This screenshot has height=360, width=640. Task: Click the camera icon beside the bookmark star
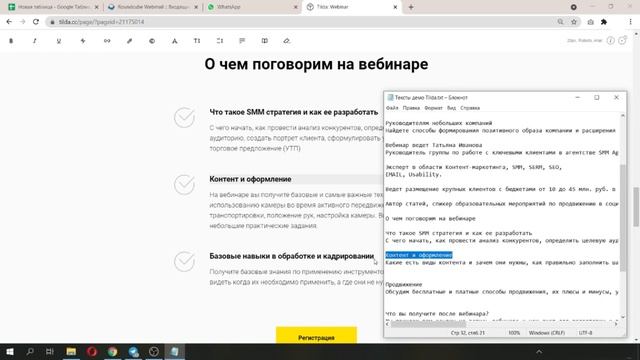point(590,22)
